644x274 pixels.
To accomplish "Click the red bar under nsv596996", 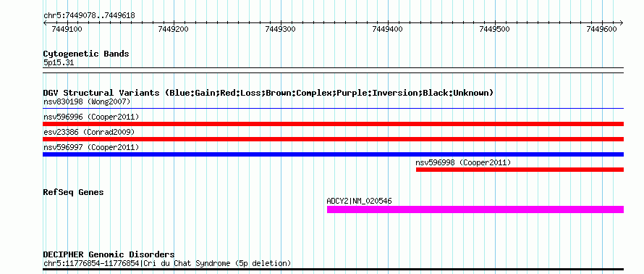I will click(333, 124).
